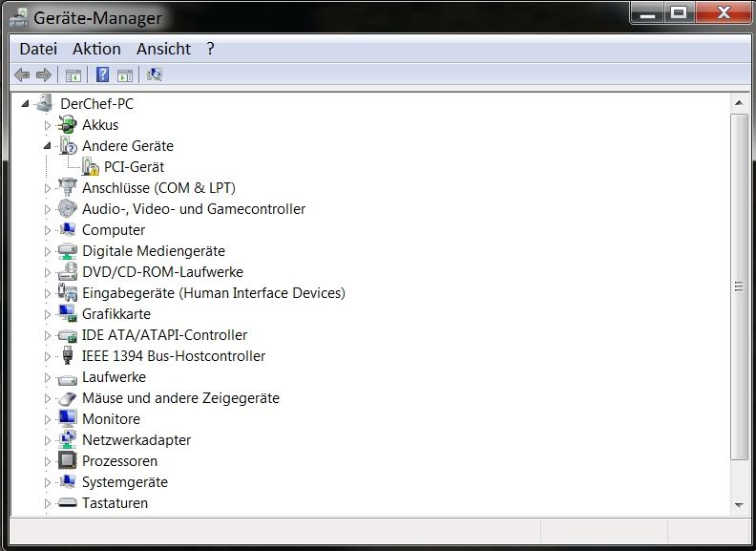Click the IDE ATA/ATAPI-Controller icon

coord(67,335)
